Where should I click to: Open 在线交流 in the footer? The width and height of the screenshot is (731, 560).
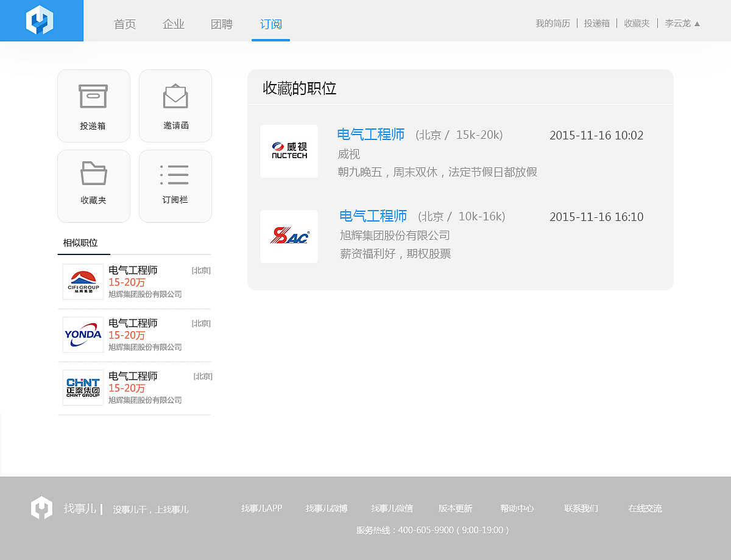point(644,508)
